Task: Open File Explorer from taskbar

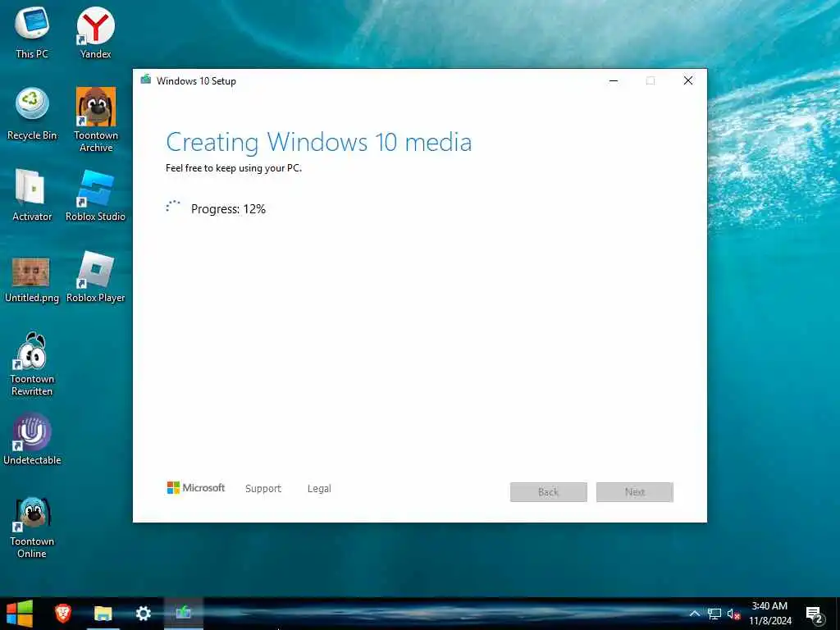Action: 103,614
